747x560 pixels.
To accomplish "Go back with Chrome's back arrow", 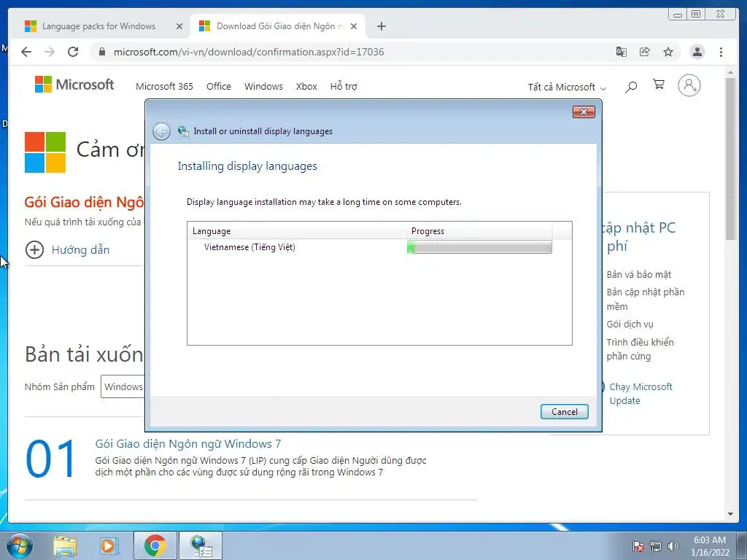I will click(26, 52).
